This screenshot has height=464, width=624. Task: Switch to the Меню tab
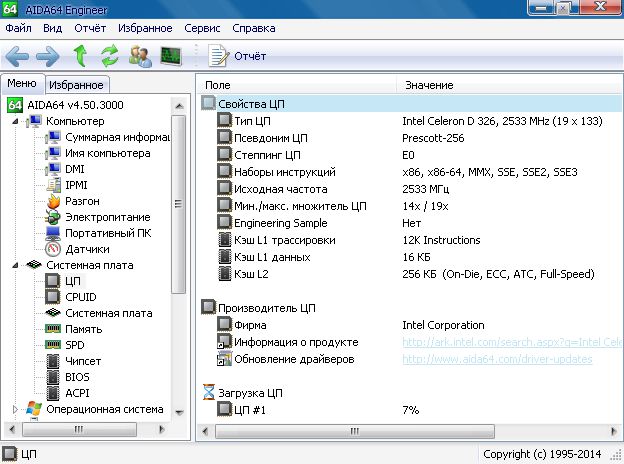[22, 83]
